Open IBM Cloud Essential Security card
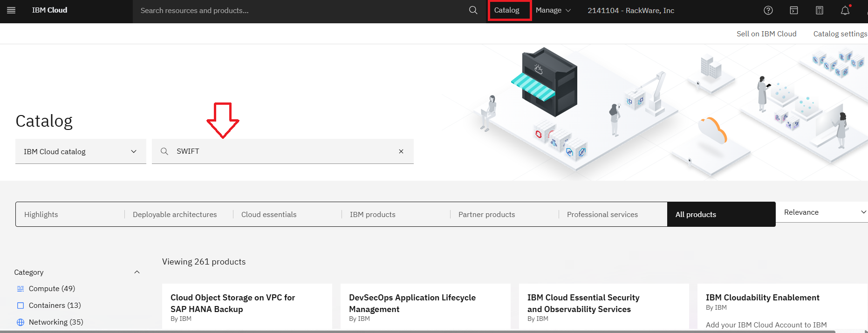This screenshot has height=333, width=868. [x=604, y=306]
